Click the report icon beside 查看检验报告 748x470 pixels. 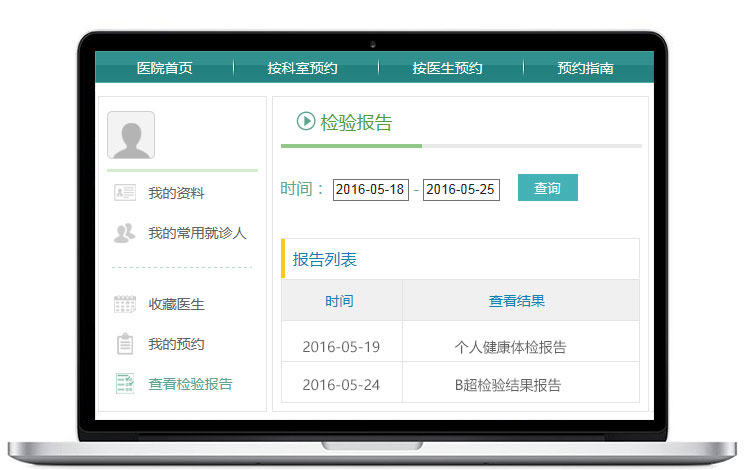pyautogui.click(x=125, y=384)
